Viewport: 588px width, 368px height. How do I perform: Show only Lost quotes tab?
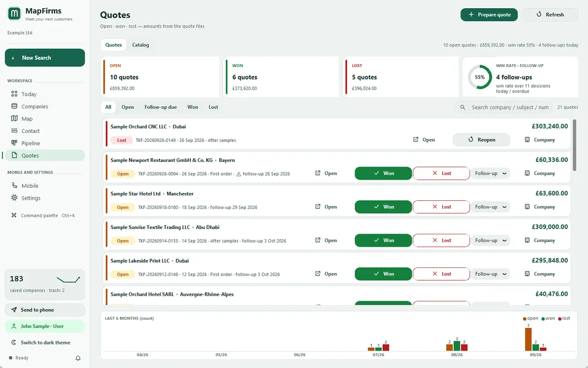pyautogui.click(x=213, y=107)
